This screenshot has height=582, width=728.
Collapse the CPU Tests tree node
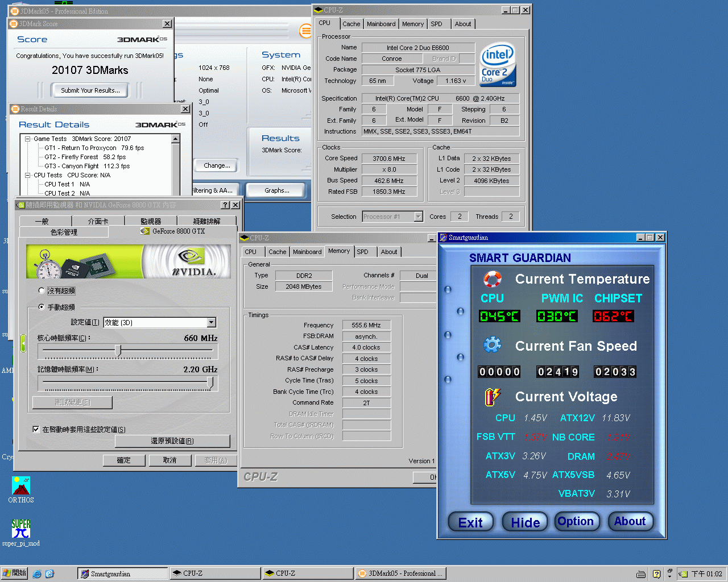27,175
